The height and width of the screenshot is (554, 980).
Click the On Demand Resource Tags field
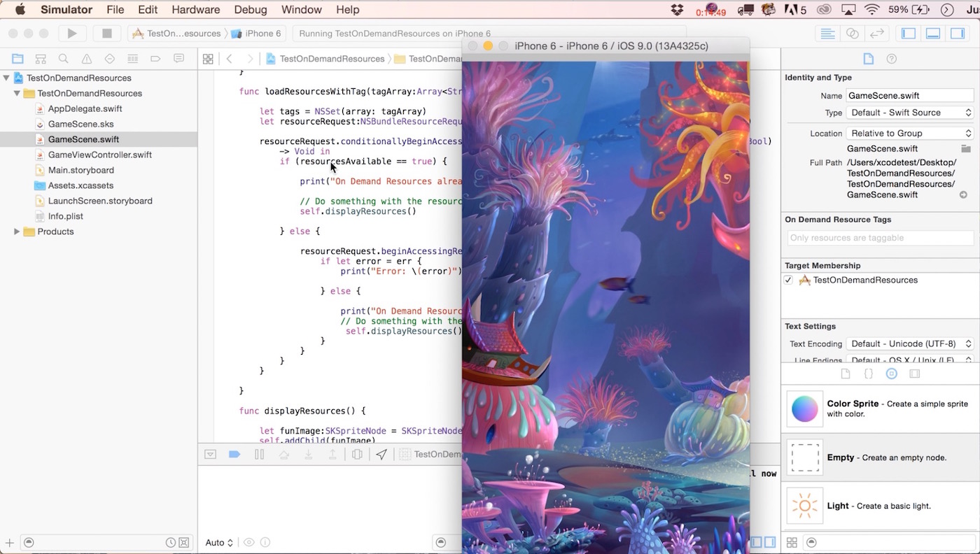coord(879,238)
